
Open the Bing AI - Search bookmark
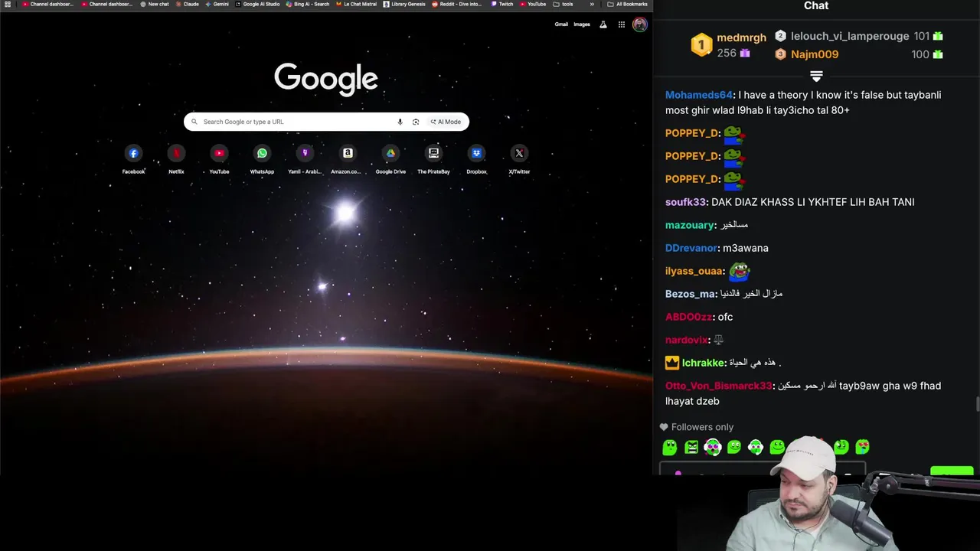pos(308,4)
